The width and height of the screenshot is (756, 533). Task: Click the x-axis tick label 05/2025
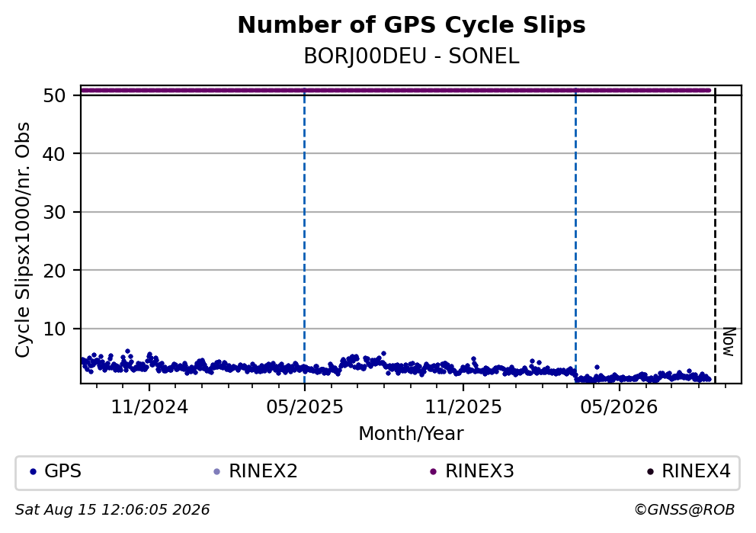tap(305, 407)
